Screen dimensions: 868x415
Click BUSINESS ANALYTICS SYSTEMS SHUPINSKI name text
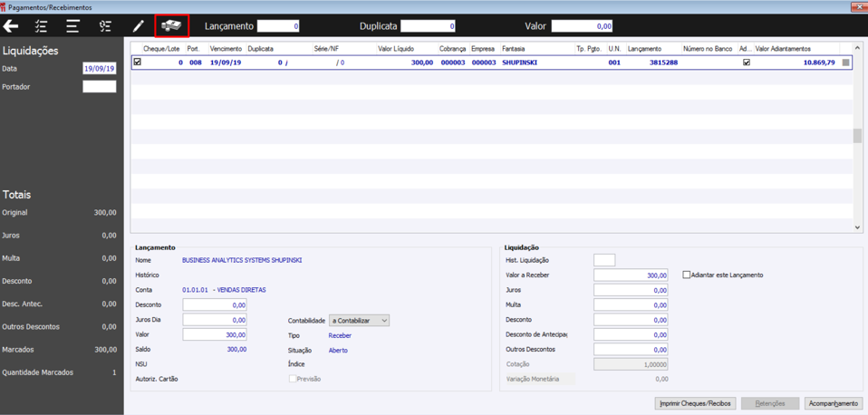242,260
